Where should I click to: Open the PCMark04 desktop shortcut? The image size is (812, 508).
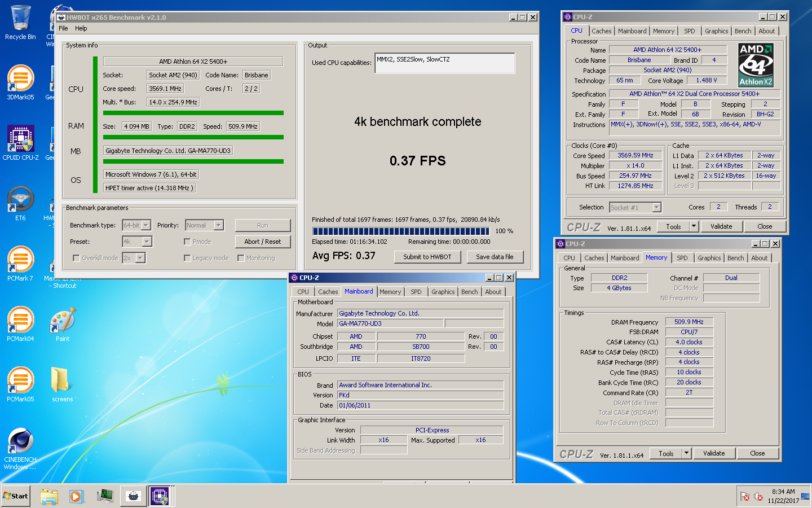pos(20,325)
